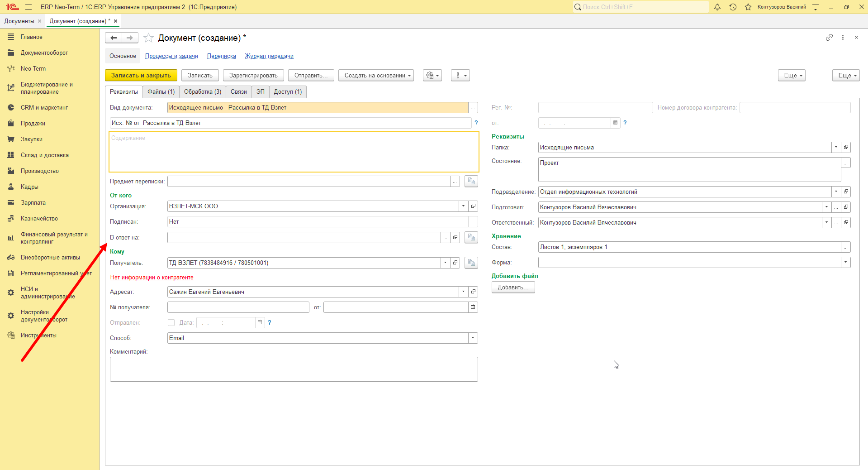Open the Нет информации о контрагенте link

click(152, 277)
